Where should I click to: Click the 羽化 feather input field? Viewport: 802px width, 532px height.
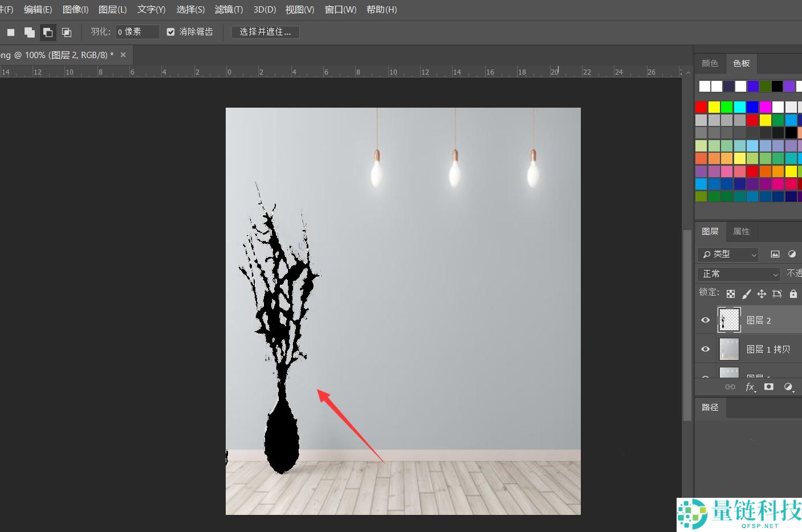[137, 32]
